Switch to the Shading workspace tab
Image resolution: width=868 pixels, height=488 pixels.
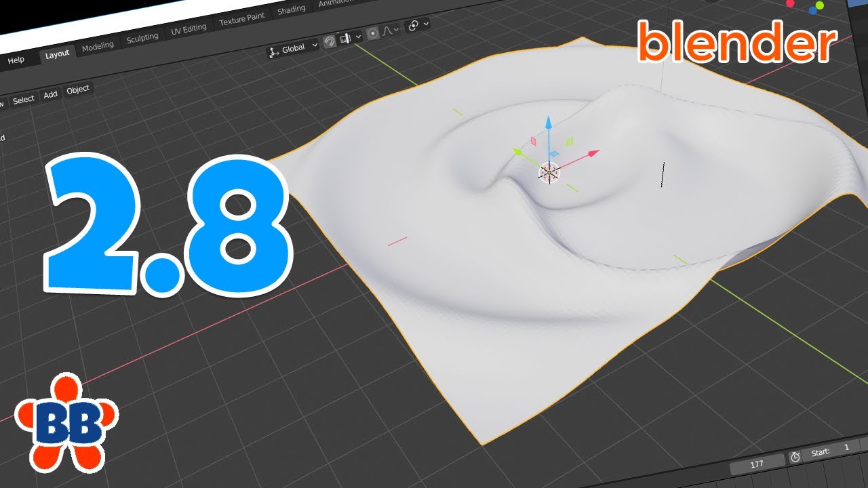point(291,9)
